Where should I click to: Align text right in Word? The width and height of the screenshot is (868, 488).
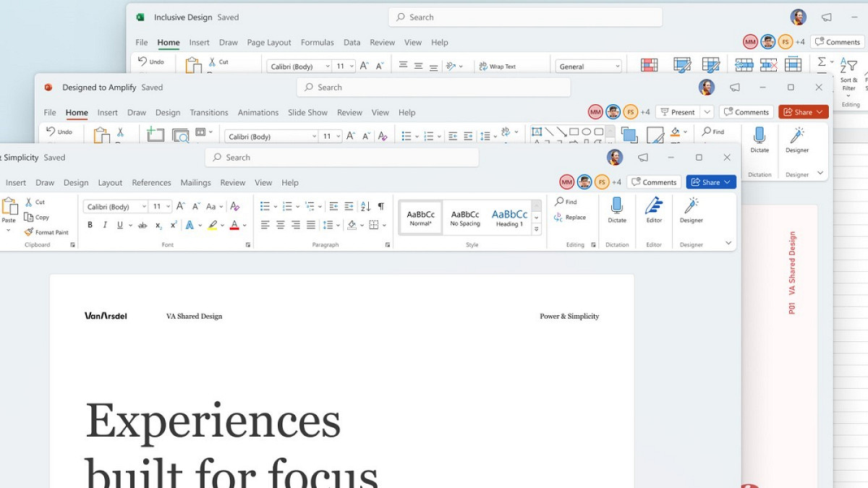296,226
